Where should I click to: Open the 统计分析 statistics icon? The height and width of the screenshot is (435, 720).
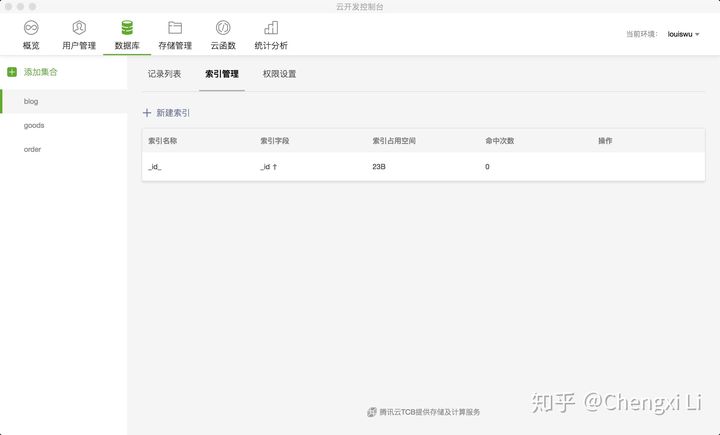271,28
